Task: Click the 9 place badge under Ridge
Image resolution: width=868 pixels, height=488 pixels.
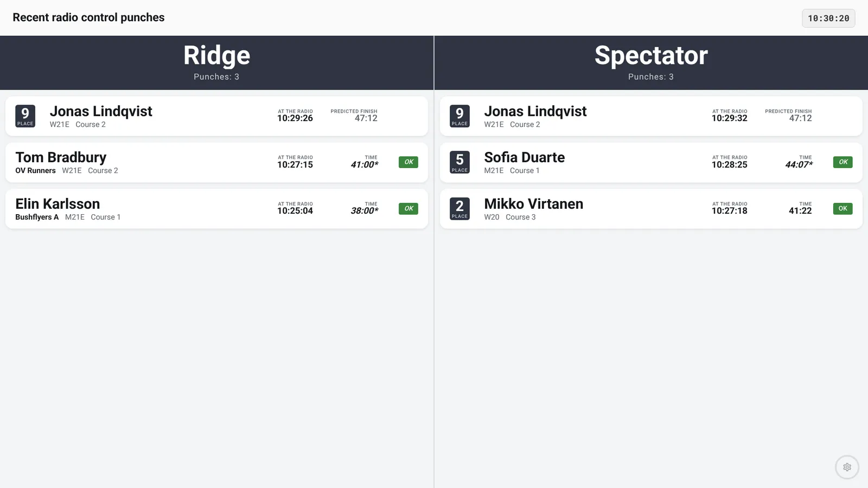Action: (x=25, y=116)
